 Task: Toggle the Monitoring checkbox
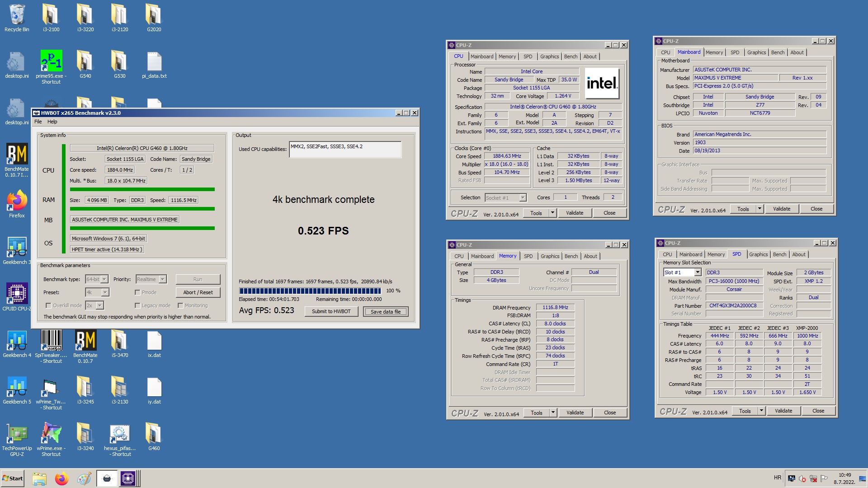tap(180, 305)
